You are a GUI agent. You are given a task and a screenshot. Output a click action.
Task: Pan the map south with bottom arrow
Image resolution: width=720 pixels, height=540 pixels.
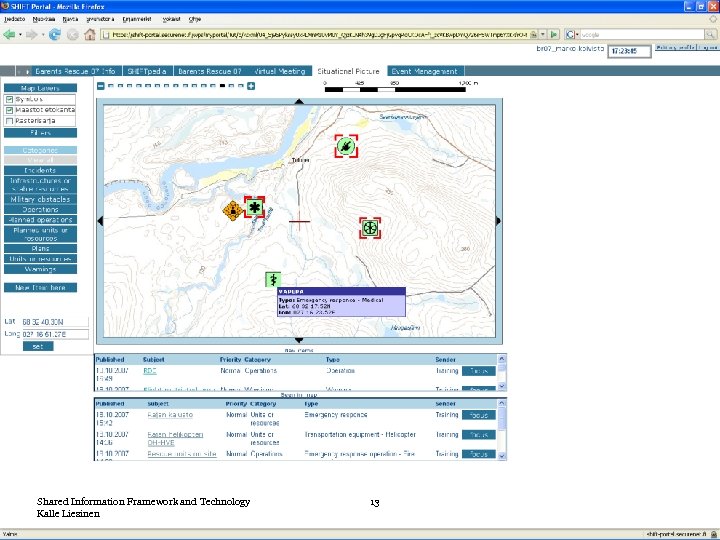299,340
